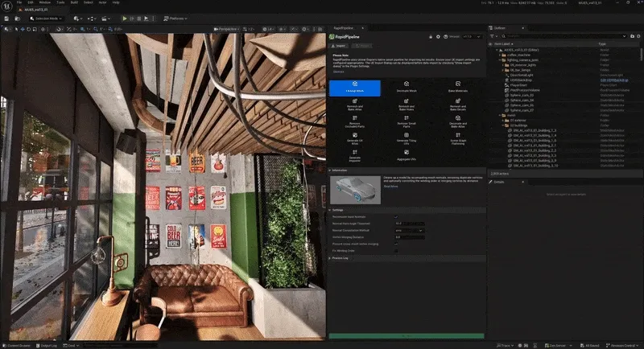Screen dimensions: 644x349
Task: Select the Generate Tiling UVs processor
Action: pyautogui.click(x=406, y=138)
